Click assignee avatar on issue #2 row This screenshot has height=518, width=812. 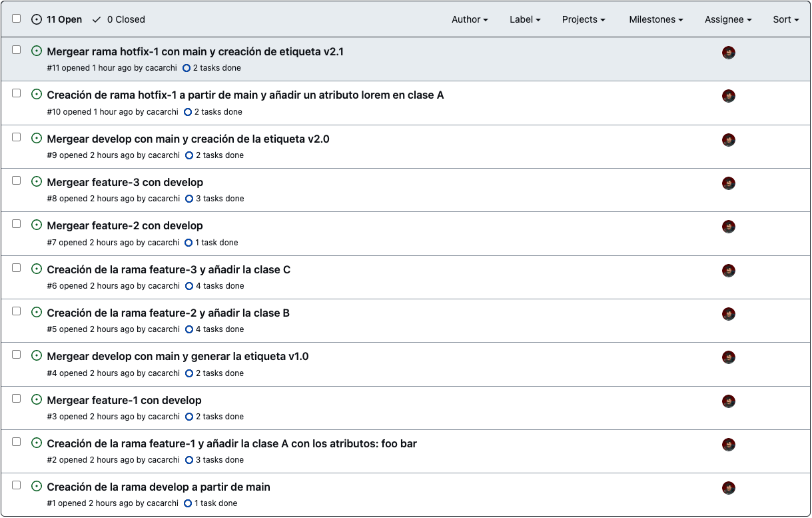pos(729,445)
